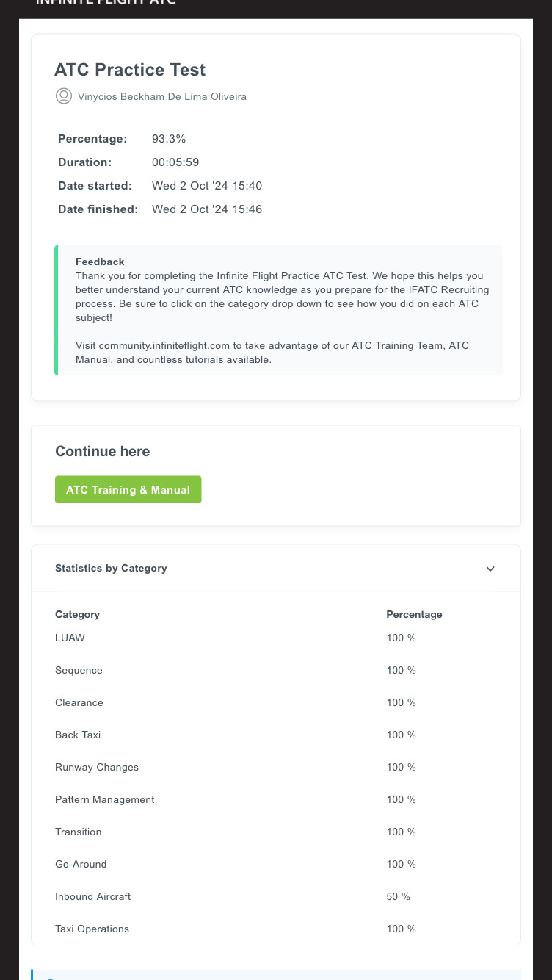Click the Taxi Operations category
552x980 pixels.
tap(92, 929)
